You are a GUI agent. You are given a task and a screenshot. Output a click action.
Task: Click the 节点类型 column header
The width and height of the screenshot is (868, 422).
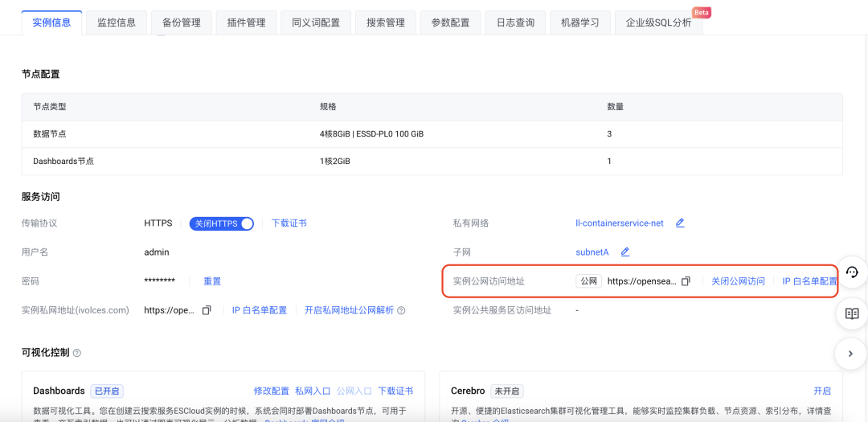point(50,106)
